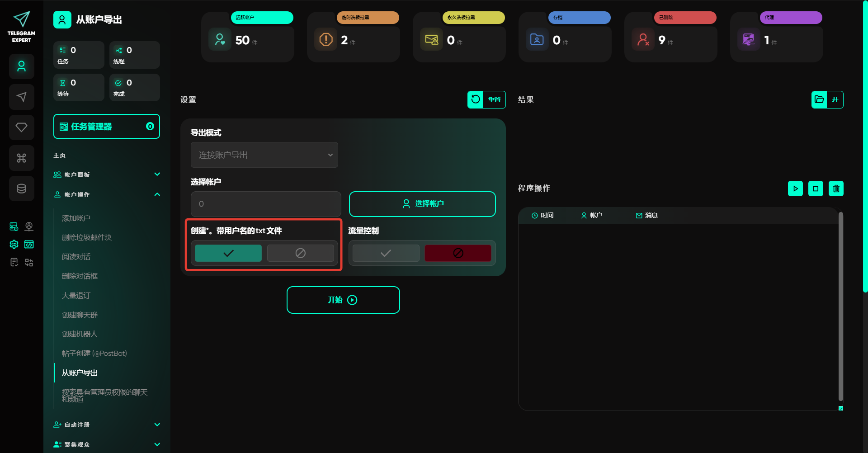
Task: Disable txt file creation with the ban toggle
Action: [300, 253]
